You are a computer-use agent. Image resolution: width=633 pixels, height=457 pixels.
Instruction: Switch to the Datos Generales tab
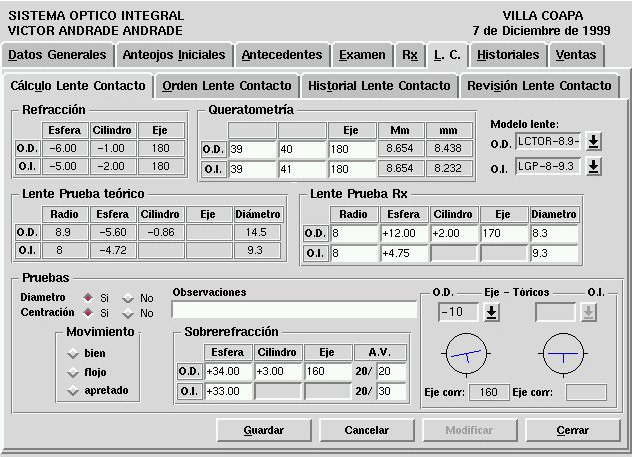57,54
